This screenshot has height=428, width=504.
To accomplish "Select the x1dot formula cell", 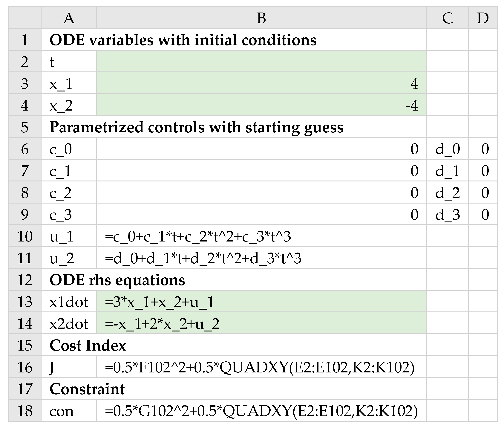I will click(261, 302).
